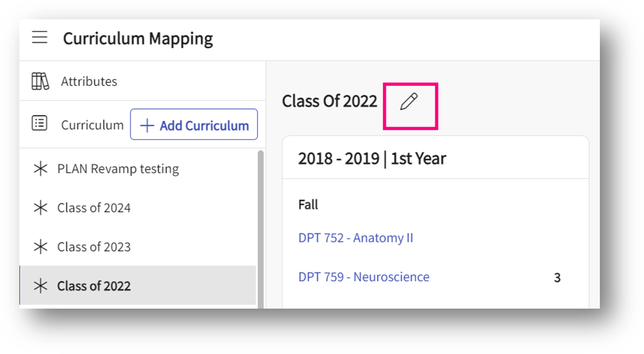The image size is (644, 354).
Task: Open the DPT 752 - Anatomy II link
Action: (x=356, y=238)
